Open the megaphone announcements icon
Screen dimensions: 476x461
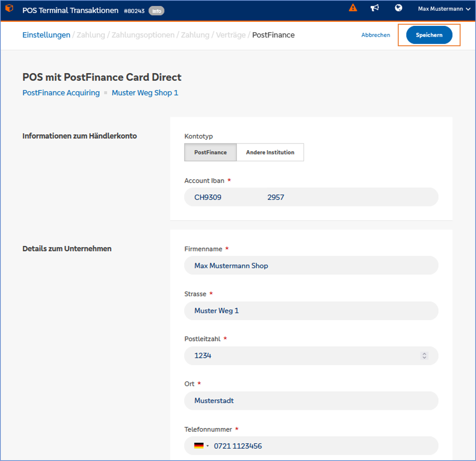coord(375,8)
